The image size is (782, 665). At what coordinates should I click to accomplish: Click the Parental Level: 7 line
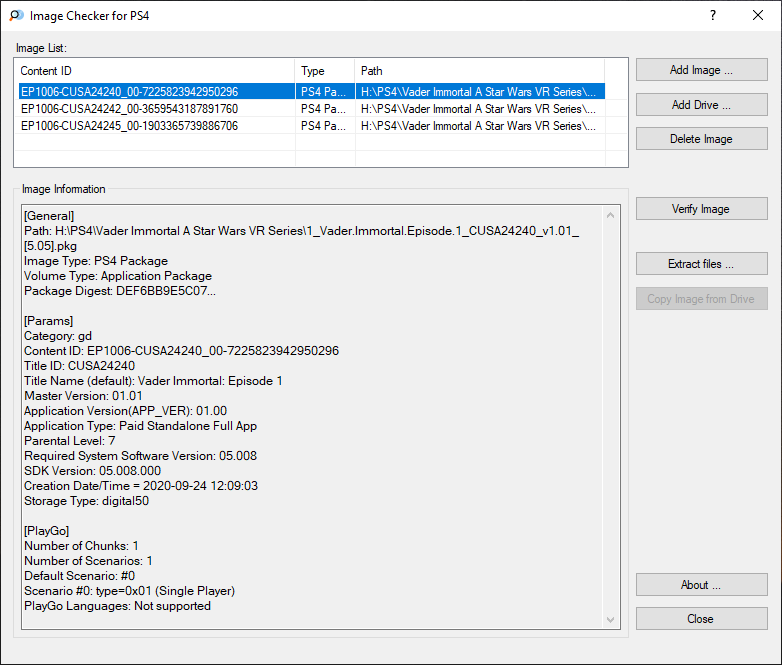click(70, 441)
